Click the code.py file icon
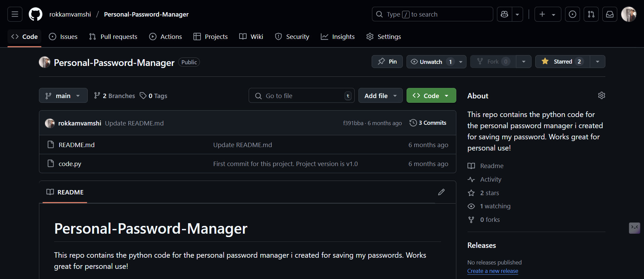This screenshot has height=279, width=644. point(51,164)
